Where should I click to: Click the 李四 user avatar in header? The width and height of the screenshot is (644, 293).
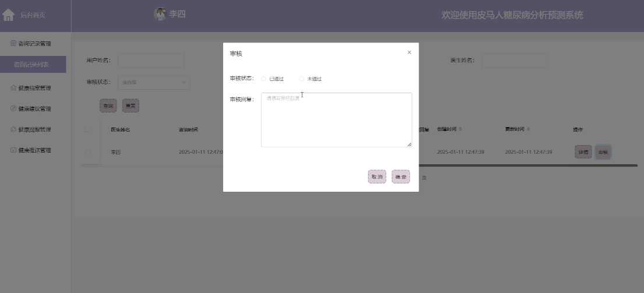click(x=160, y=14)
